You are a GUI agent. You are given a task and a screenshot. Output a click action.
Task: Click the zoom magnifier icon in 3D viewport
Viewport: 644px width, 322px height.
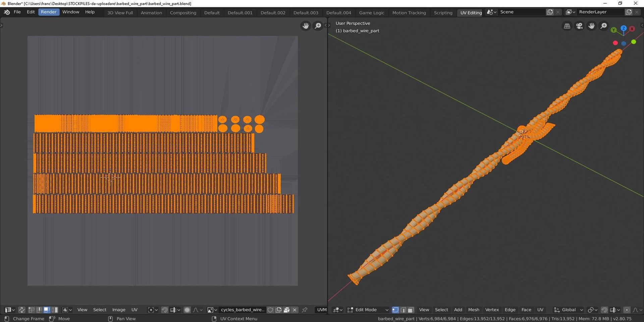coord(604,26)
